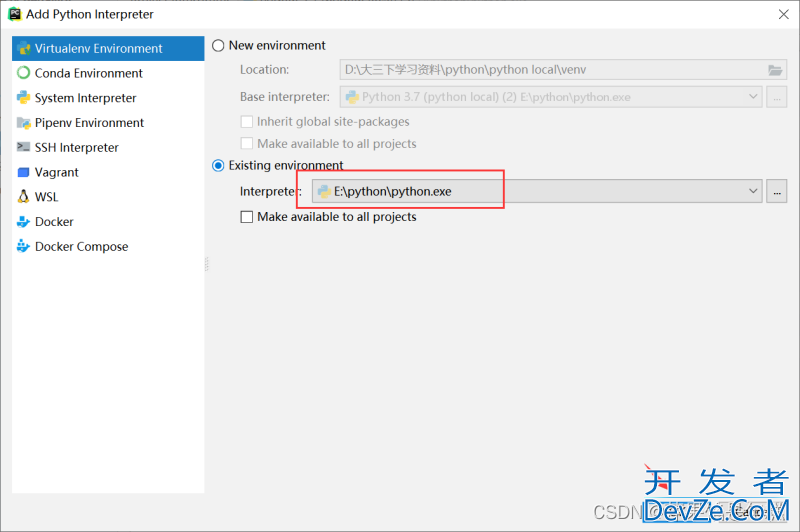This screenshot has height=532, width=800.
Task: Click the Docker whale icon
Action: coord(23,221)
